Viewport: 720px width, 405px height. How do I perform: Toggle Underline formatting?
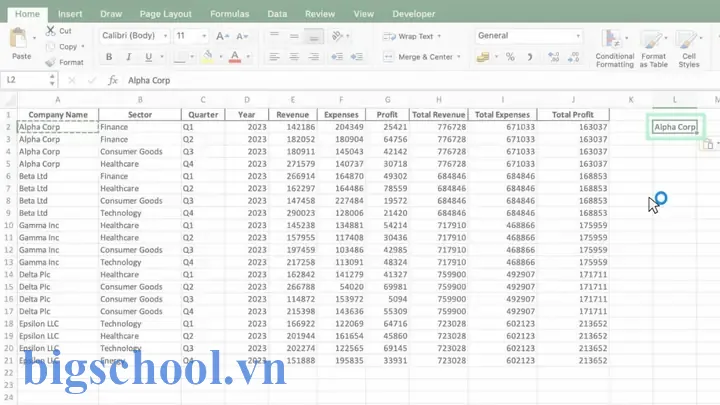(x=148, y=57)
